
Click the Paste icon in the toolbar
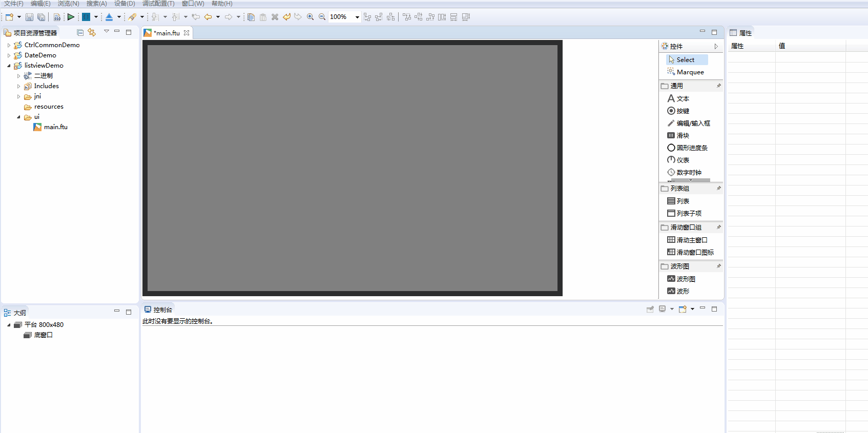(x=263, y=17)
